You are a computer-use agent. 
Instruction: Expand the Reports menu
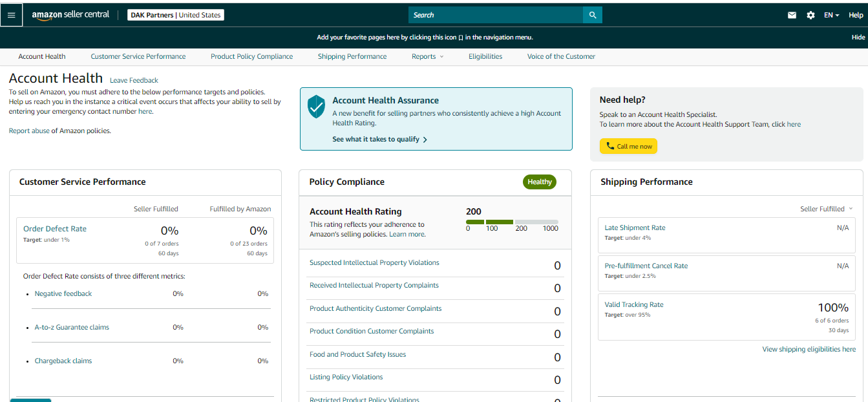tap(427, 56)
